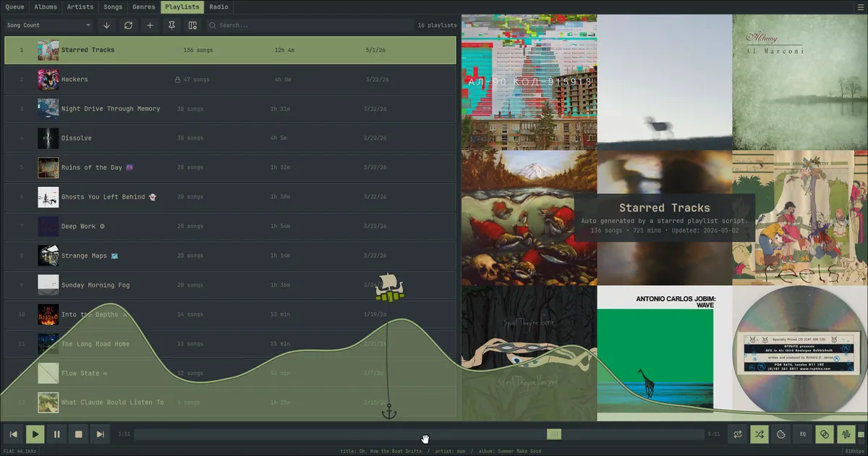The height and width of the screenshot is (456, 868).
Task: Click the seek bar track
Action: point(419,434)
